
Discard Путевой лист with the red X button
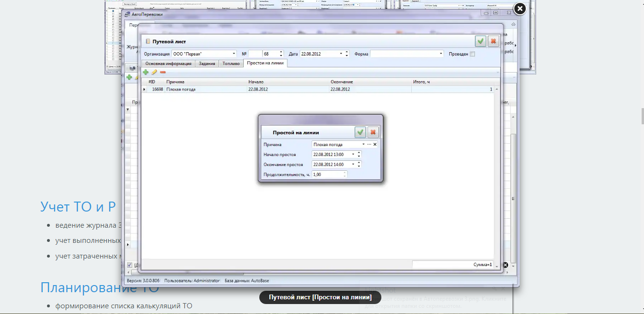(493, 41)
